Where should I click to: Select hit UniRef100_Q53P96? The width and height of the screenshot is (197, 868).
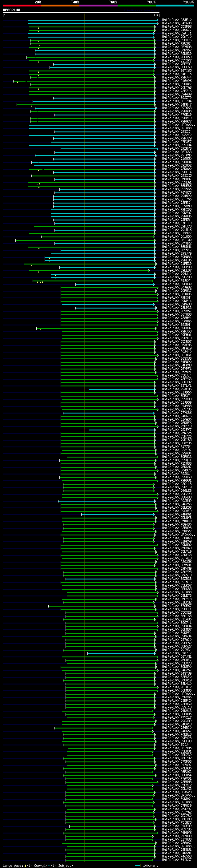[176, 26]
